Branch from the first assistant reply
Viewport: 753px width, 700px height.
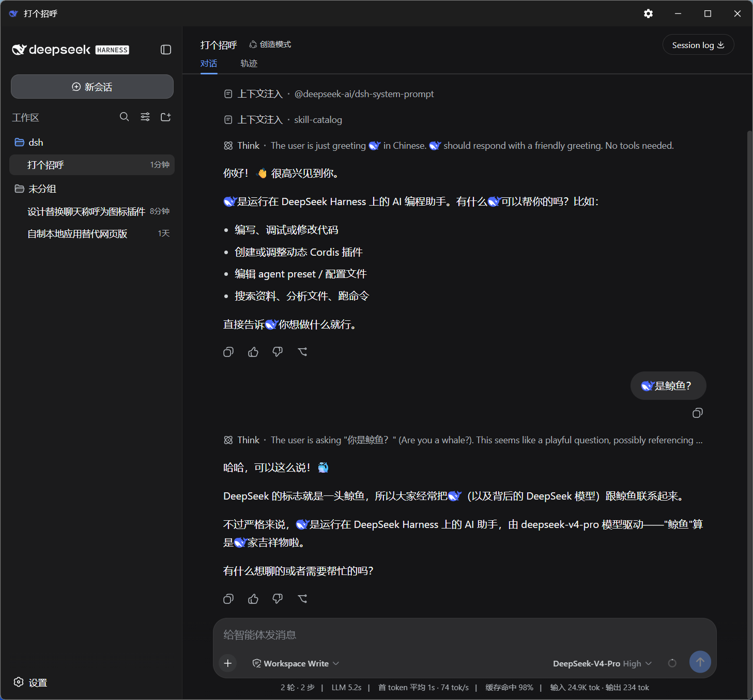point(303,352)
